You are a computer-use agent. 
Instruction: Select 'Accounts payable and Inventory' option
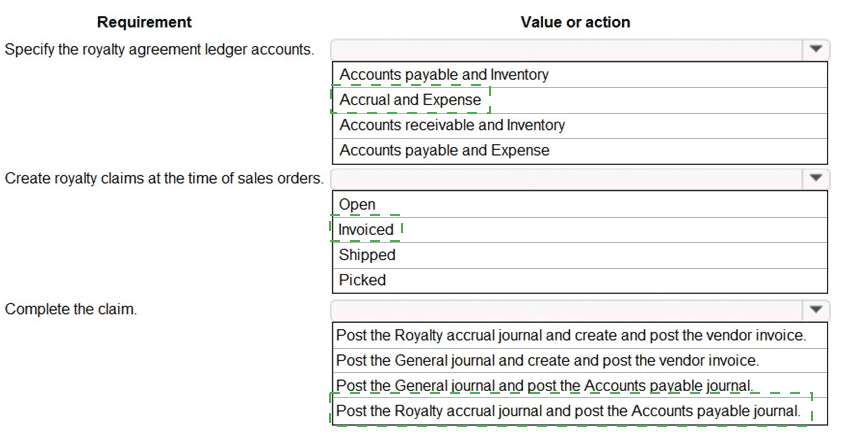tap(444, 75)
